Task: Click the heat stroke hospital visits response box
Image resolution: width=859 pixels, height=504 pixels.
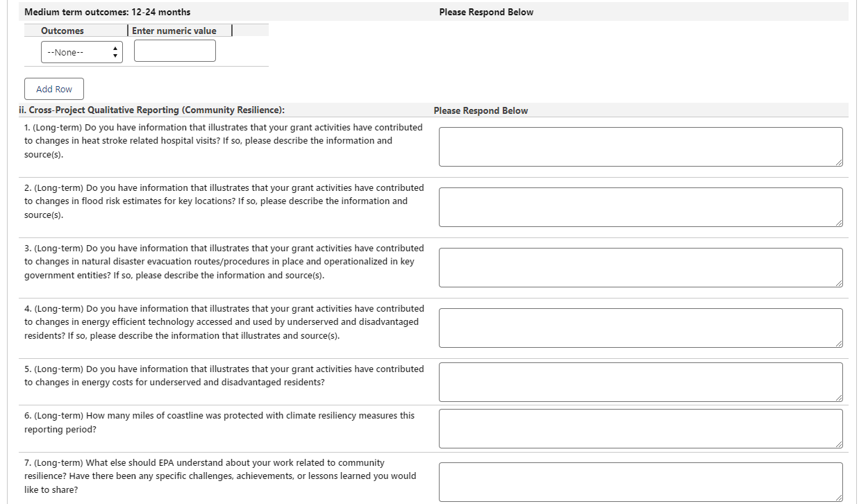Action: tap(640, 146)
